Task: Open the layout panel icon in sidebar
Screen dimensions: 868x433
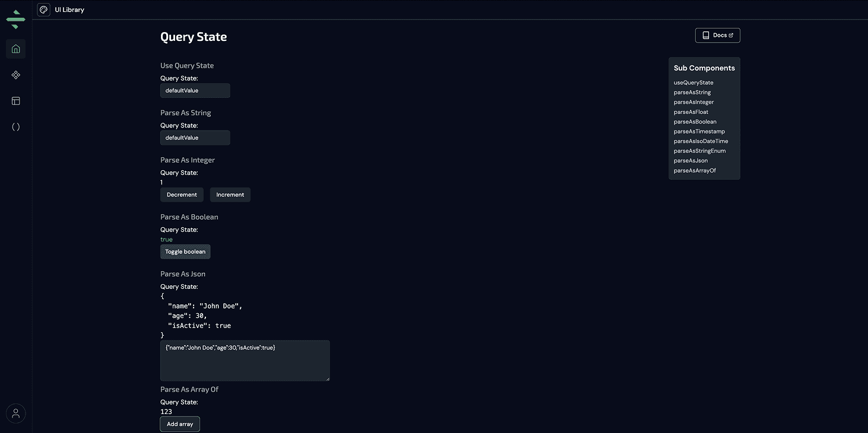Action: 16,101
